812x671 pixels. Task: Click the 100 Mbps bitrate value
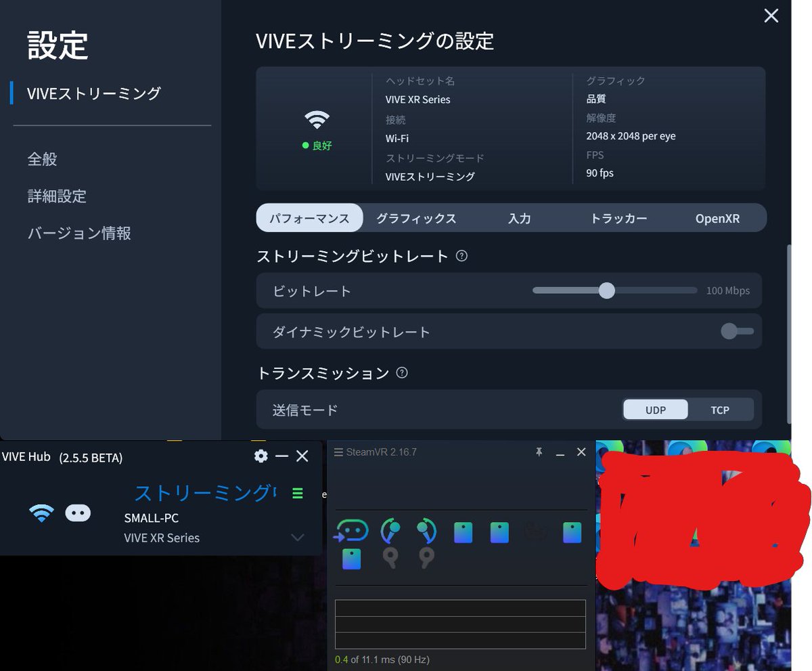[728, 290]
